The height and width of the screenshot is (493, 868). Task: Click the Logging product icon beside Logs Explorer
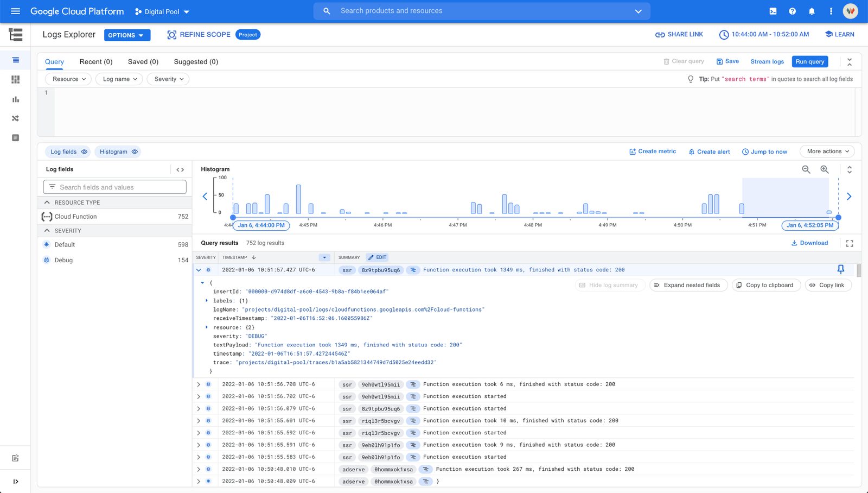click(x=16, y=35)
